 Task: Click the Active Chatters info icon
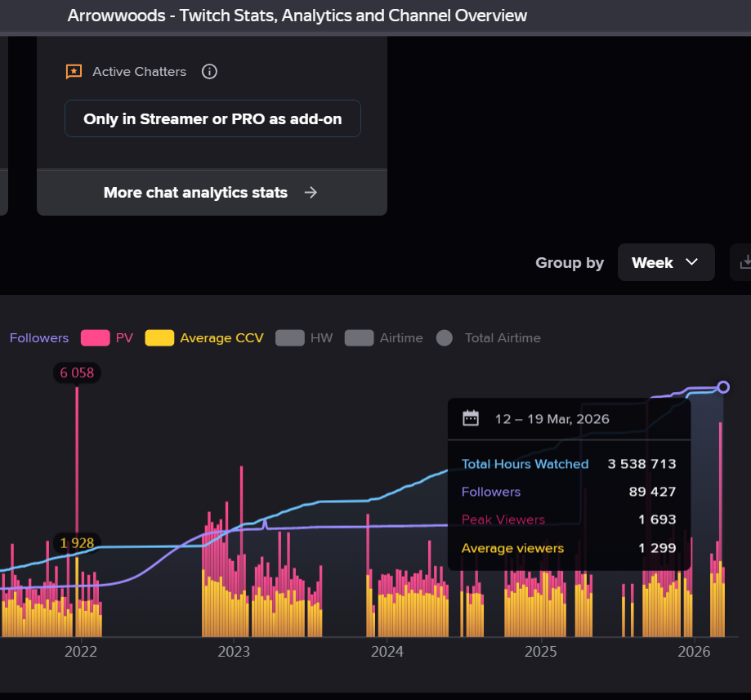coord(209,72)
